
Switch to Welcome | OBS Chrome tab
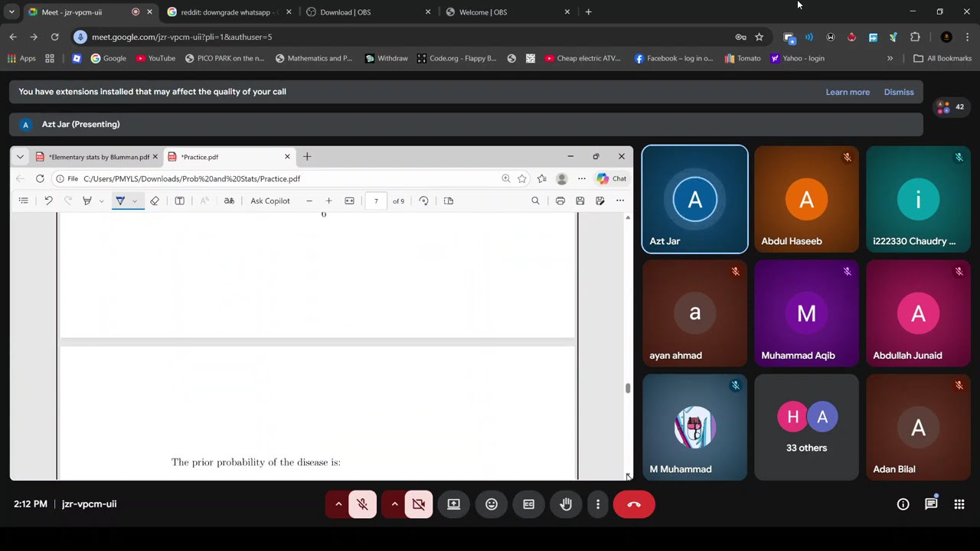(507, 12)
